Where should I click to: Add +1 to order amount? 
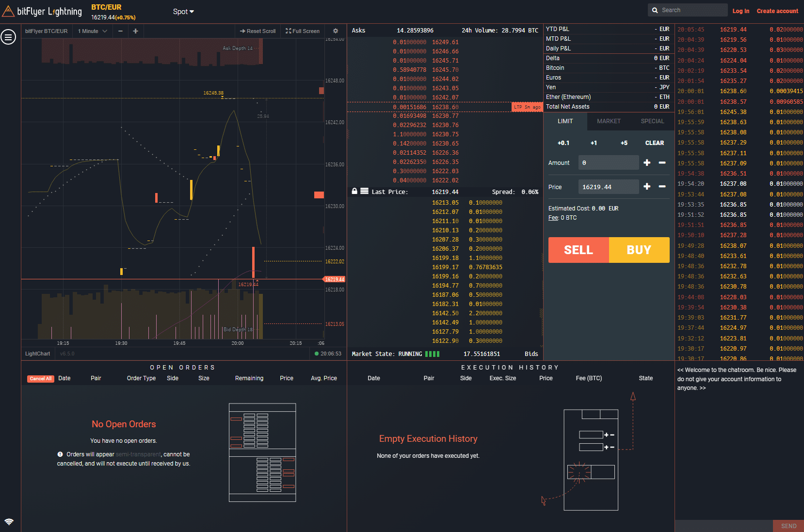594,143
